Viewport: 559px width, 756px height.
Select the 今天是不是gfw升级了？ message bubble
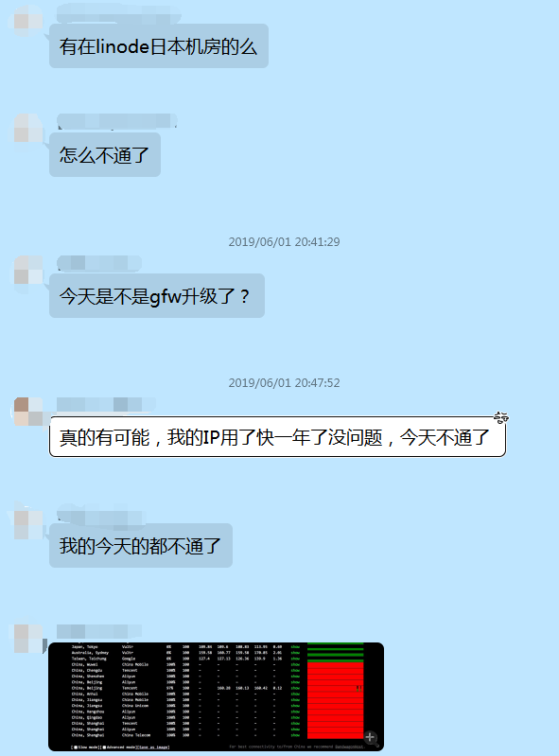[x=157, y=295]
